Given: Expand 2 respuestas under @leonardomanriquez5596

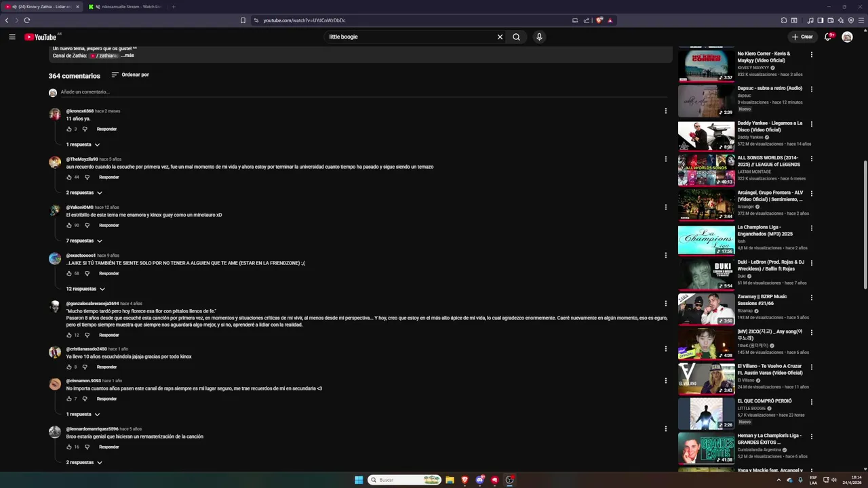Looking at the screenshot, I should coord(84,462).
